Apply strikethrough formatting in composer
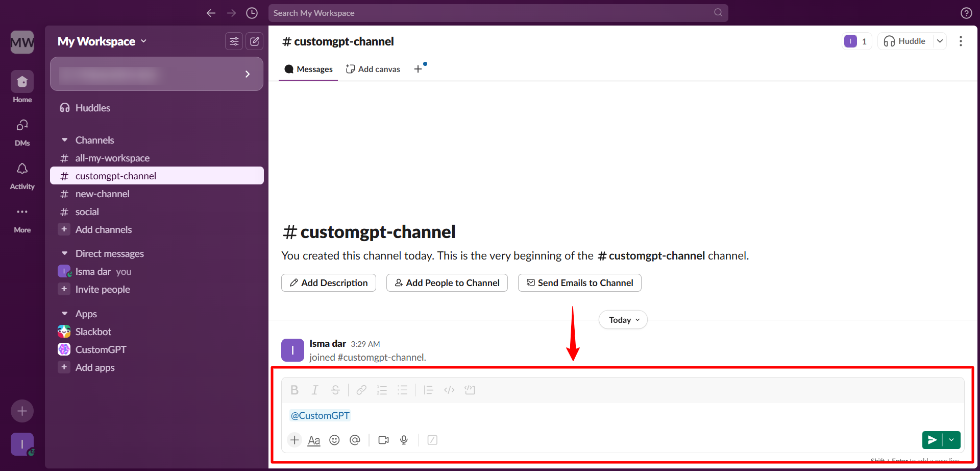 pyautogui.click(x=335, y=390)
